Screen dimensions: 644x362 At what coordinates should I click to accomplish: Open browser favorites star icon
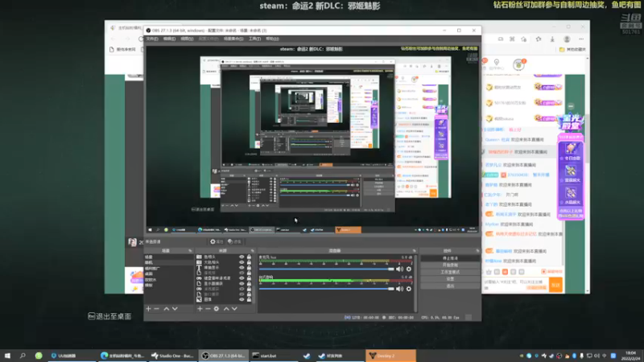[x=539, y=39]
